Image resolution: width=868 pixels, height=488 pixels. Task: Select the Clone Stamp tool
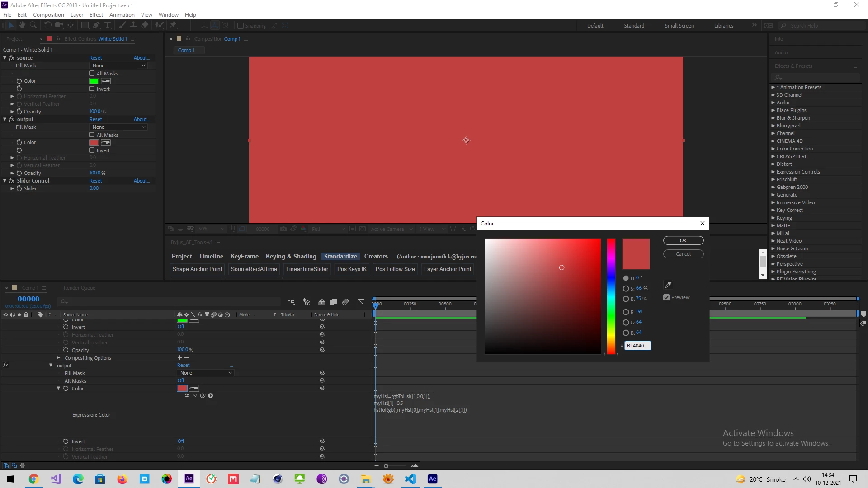point(133,25)
